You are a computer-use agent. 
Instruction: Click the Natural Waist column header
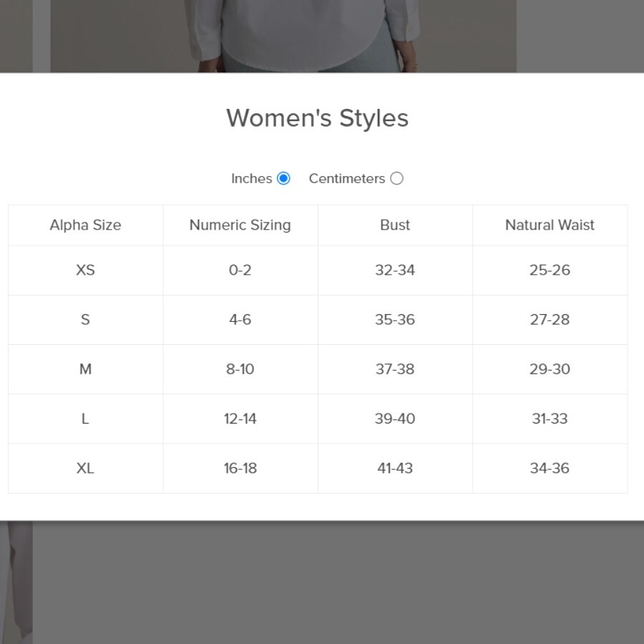[550, 225]
